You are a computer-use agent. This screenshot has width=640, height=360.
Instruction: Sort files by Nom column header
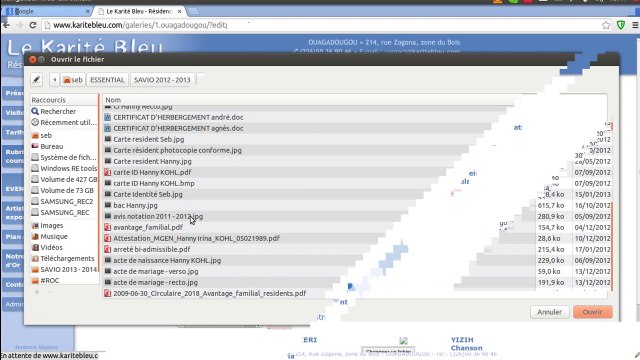click(113, 100)
